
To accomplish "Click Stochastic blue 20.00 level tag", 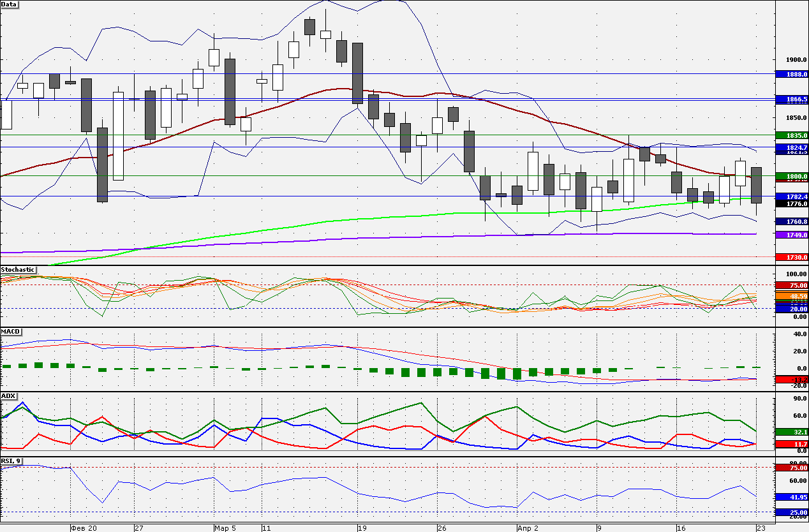I will pyautogui.click(x=792, y=309).
